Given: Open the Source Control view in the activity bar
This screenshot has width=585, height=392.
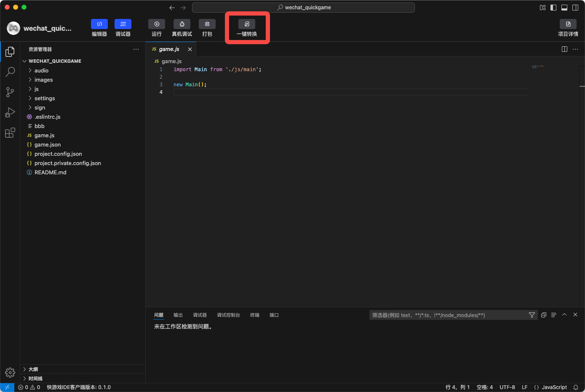Looking at the screenshot, I should (x=10, y=92).
